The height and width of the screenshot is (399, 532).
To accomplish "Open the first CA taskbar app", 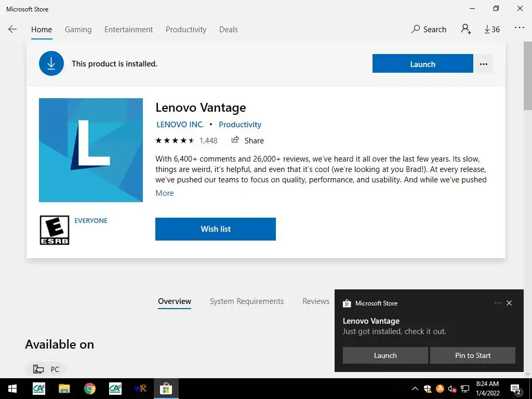I will (x=38, y=389).
